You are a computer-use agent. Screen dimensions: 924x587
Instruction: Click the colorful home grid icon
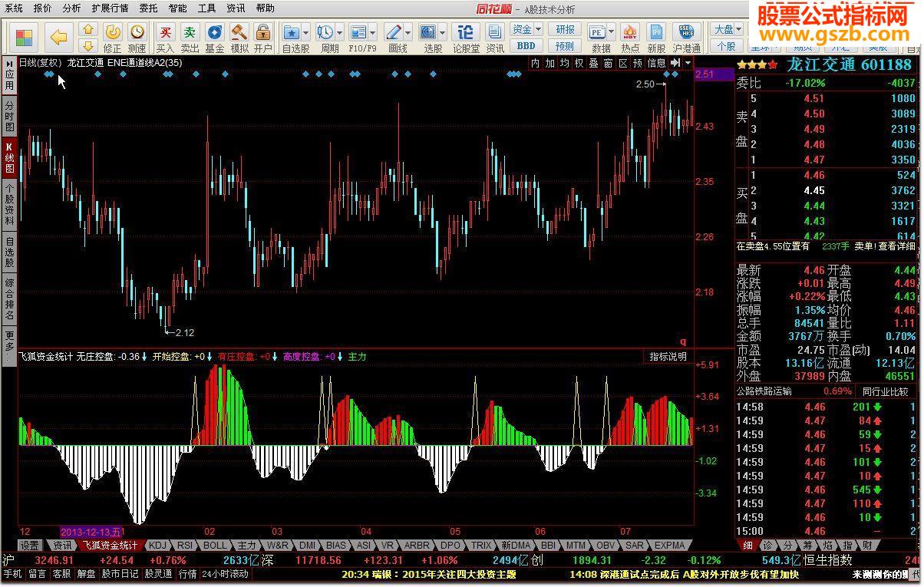[24, 38]
